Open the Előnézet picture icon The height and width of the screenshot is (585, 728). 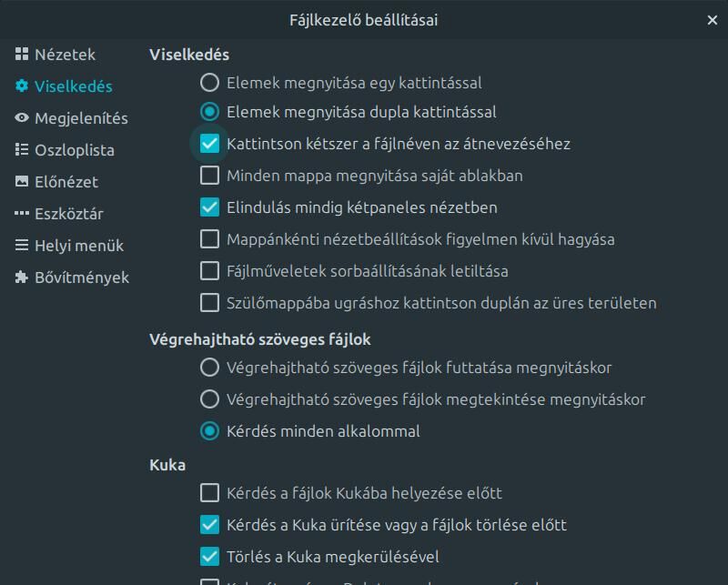coord(21,182)
